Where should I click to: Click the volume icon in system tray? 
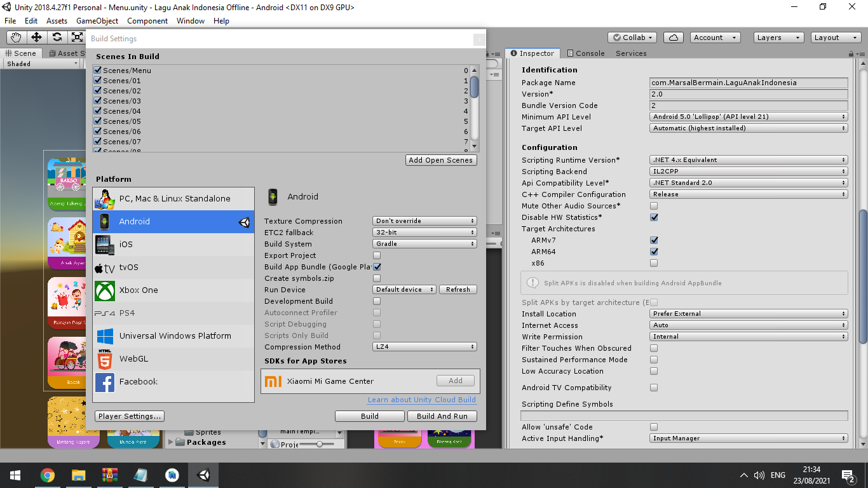(x=759, y=475)
